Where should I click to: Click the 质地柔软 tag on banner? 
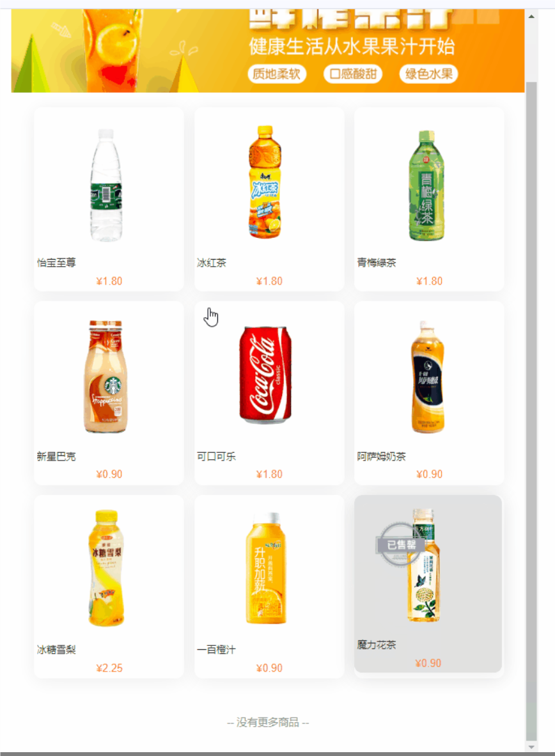pos(277,74)
